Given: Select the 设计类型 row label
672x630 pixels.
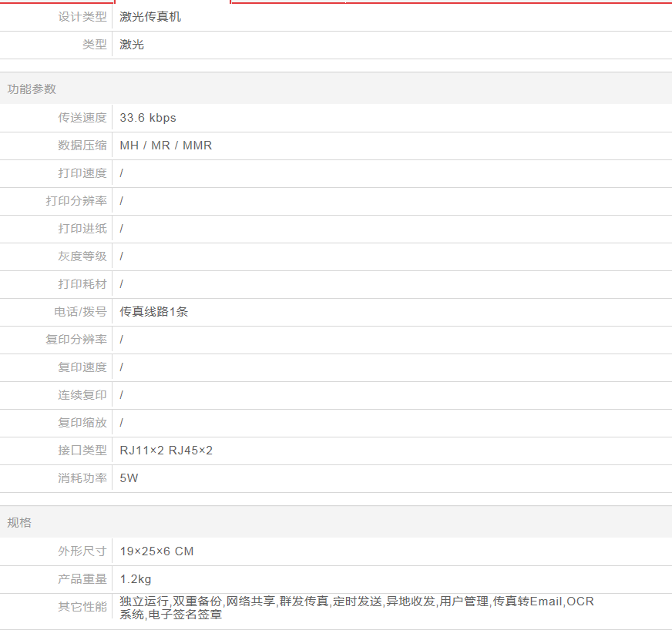Looking at the screenshot, I should (82, 16).
